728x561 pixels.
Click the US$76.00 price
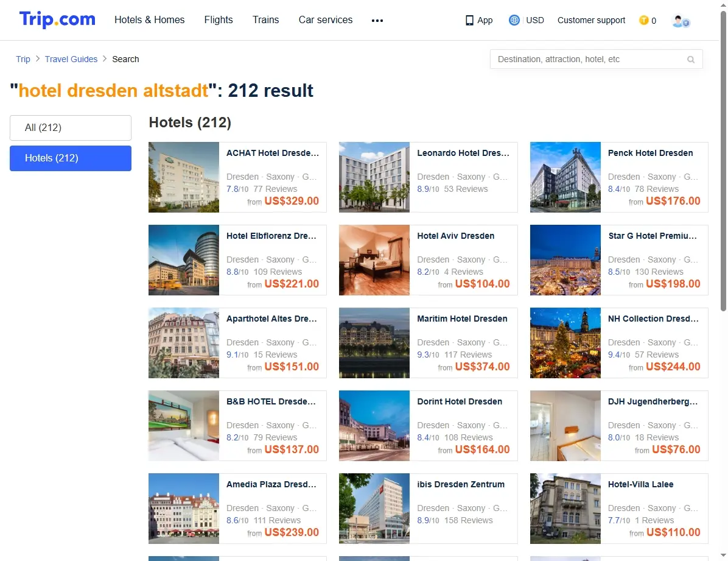pyautogui.click(x=676, y=450)
